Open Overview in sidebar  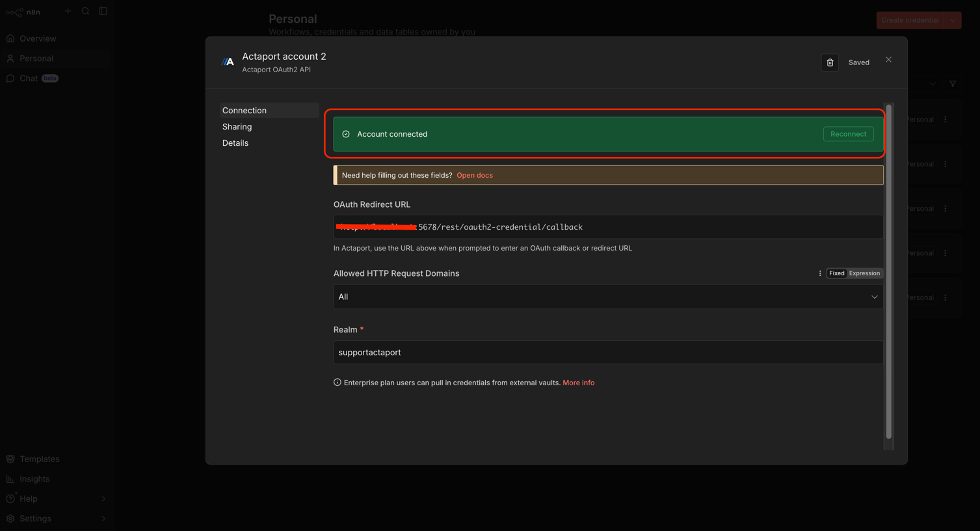click(57, 38)
